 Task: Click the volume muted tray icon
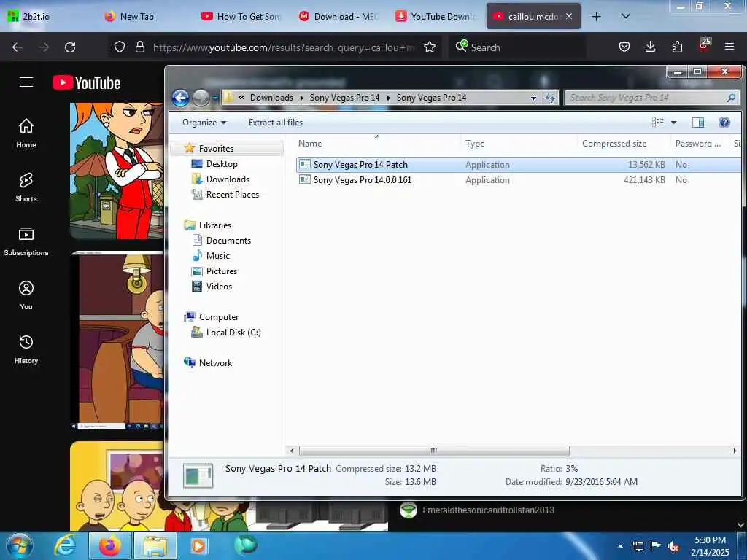[673, 546]
